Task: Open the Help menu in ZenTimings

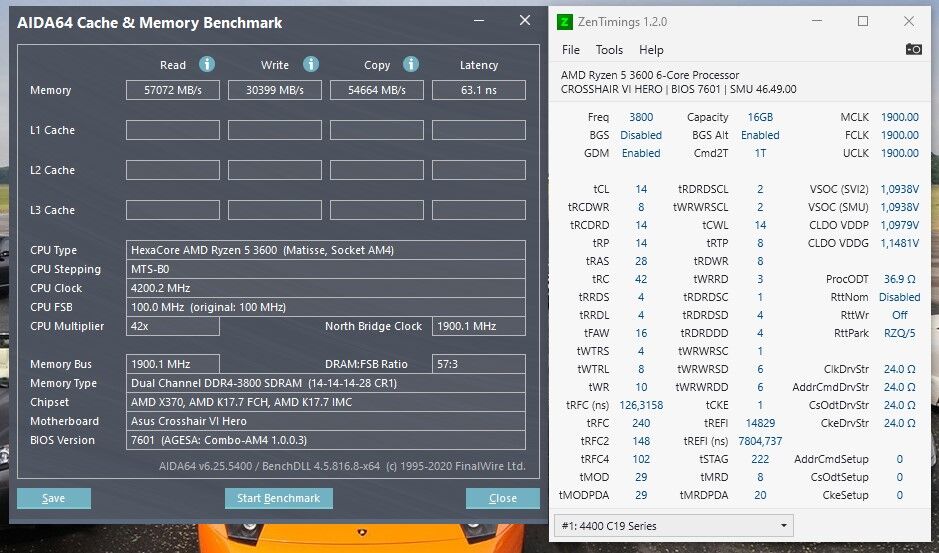Action: tap(651, 50)
